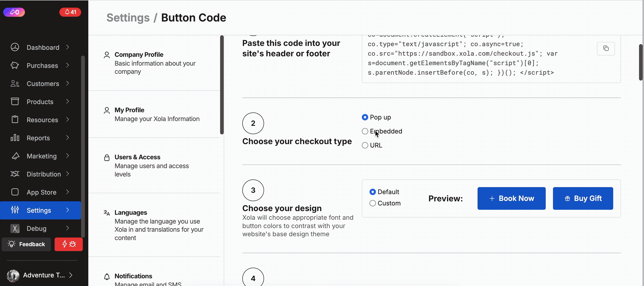Copy the embed code with copy icon
644x286 pixels.
[x=606, y=48]
